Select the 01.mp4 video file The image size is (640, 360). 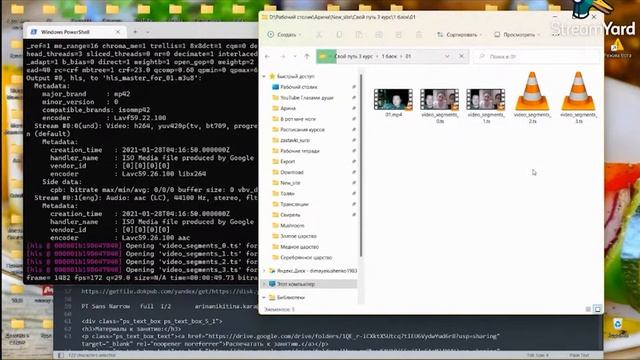[393, 103]
